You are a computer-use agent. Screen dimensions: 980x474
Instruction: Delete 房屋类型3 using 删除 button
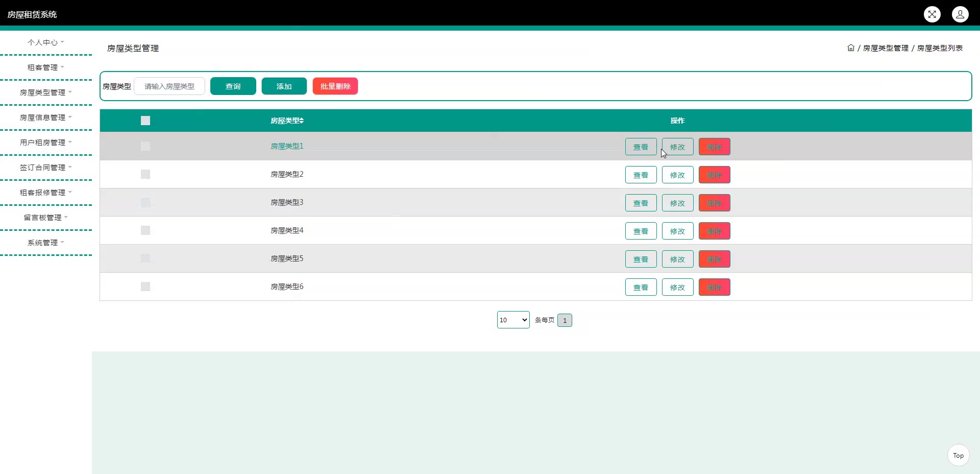tap(715, 203)
